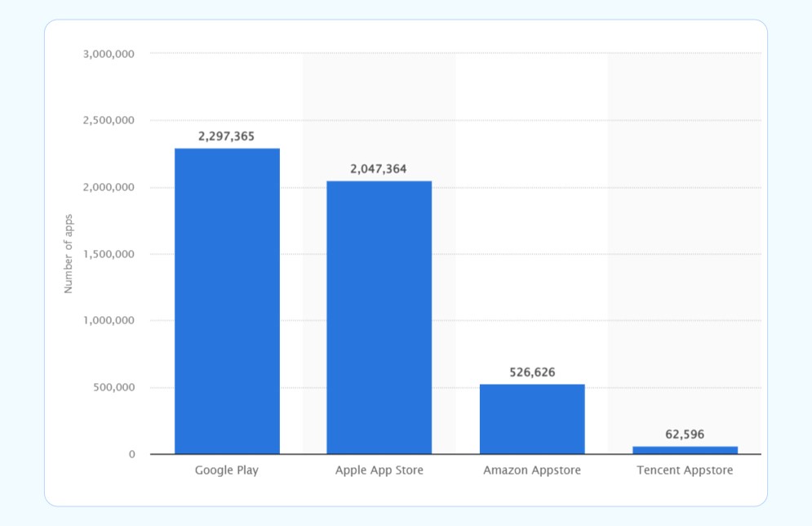Select the Amazon Appstore axis label
The image size is (812, 526).
(x=531, y=470)
